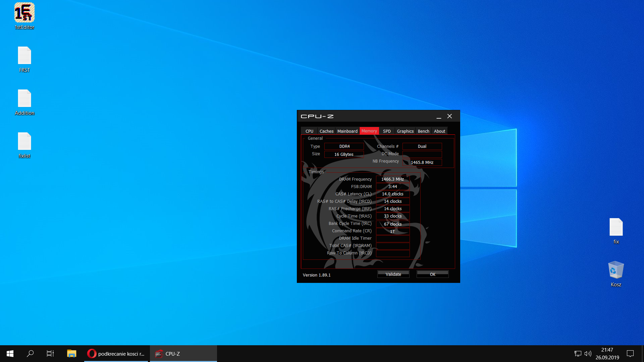Screen dimensions: 644x362
Task: Switch to the CPU tab
Action: [309, 131]
